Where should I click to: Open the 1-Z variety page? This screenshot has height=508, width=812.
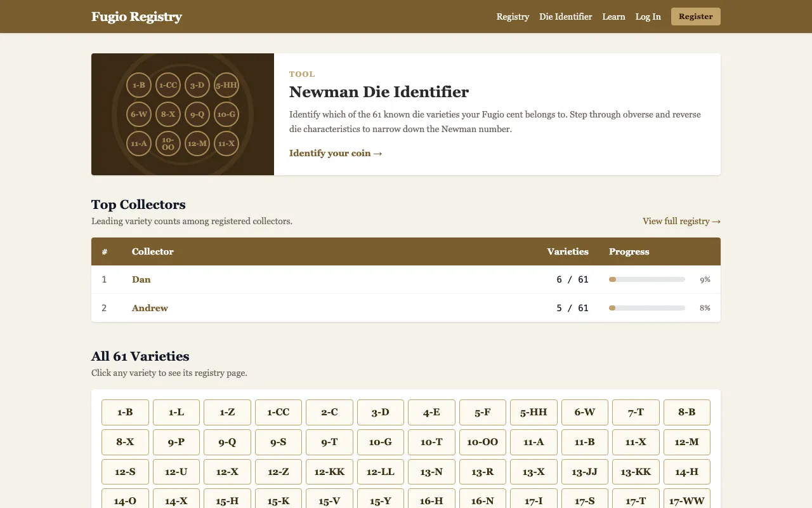(x=227, y=412)
